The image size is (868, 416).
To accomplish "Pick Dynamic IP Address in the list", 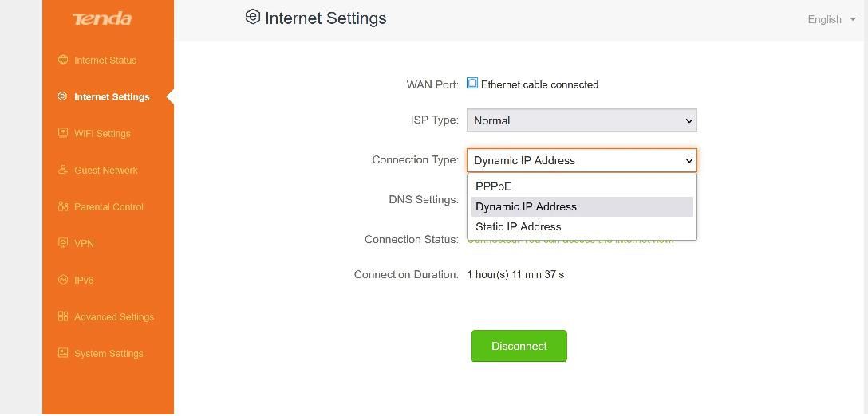I will (x=526, y=206).
